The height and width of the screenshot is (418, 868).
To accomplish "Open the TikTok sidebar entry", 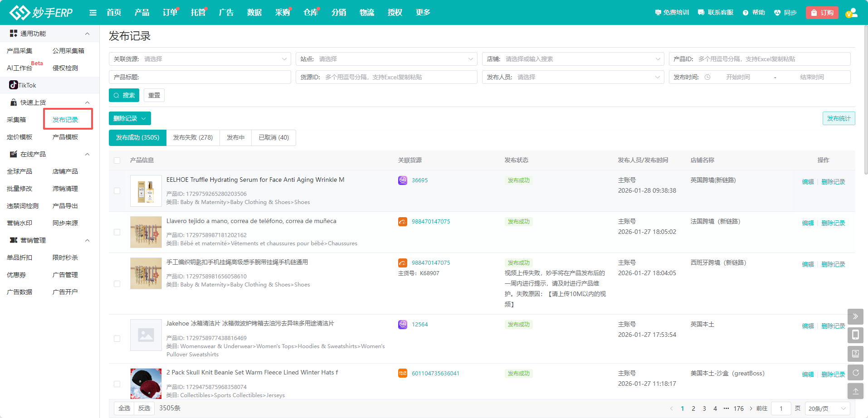I will tap(23, 85).
